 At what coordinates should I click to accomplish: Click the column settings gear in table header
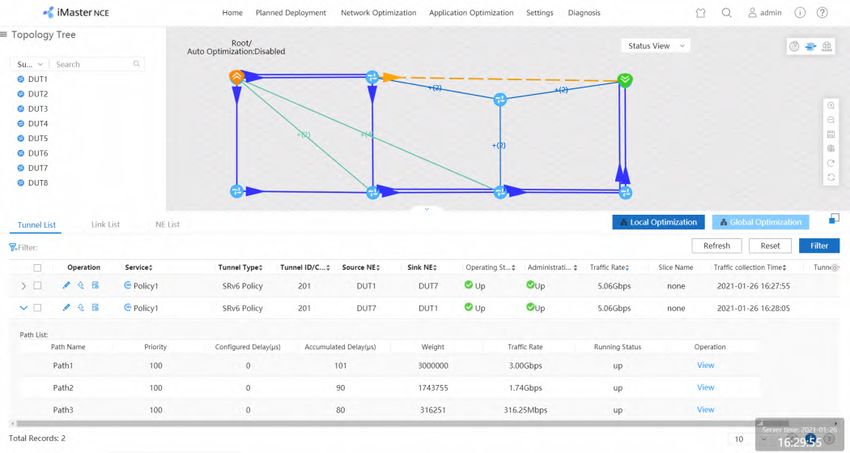pos(835,268)
